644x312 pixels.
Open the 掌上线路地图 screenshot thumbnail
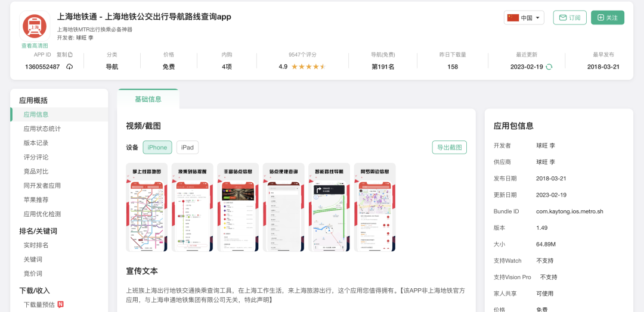click(147, 207)
